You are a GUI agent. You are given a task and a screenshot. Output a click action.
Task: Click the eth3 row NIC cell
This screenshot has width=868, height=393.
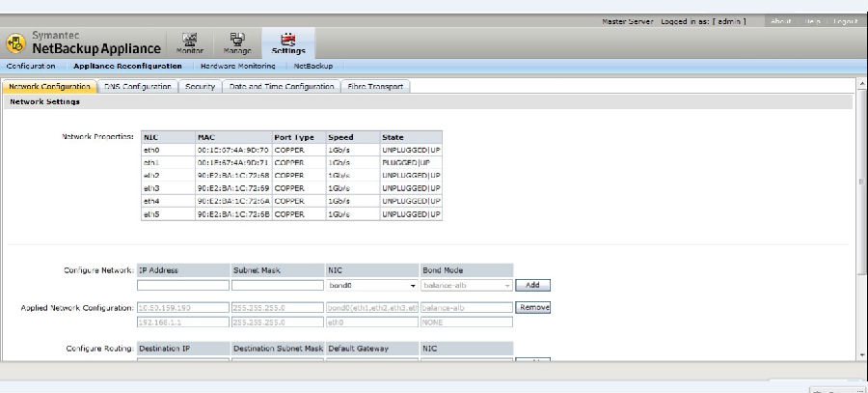coord(168,188)
